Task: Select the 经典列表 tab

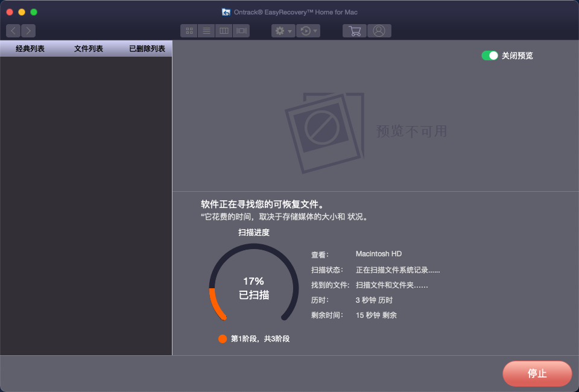Action: tap(30, 49)
